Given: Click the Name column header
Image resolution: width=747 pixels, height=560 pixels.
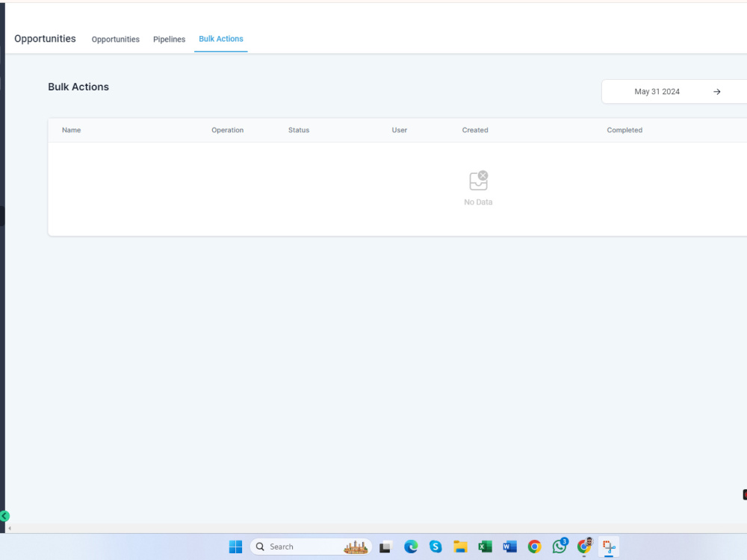Looking at the screenshot, I should 72,130.
